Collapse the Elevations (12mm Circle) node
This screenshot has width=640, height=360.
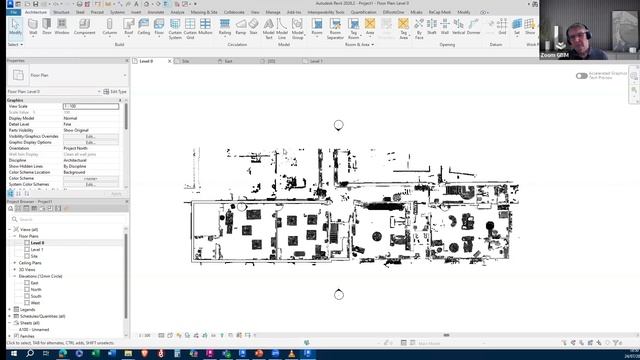coord(15,276)
